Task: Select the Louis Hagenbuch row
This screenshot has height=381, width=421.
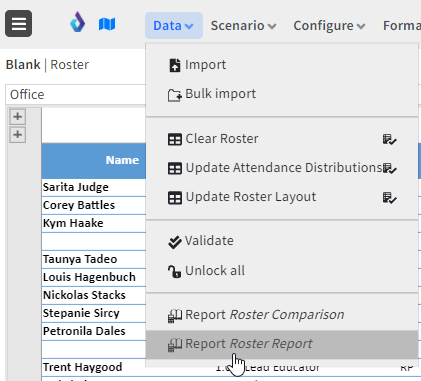Action: click(94, 277)
